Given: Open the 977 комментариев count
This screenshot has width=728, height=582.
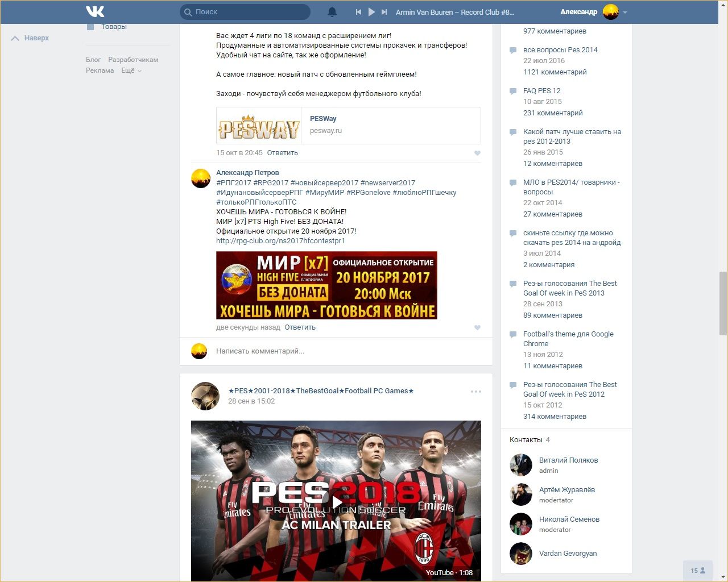Looking at the screenshot, I should [555, 31].
